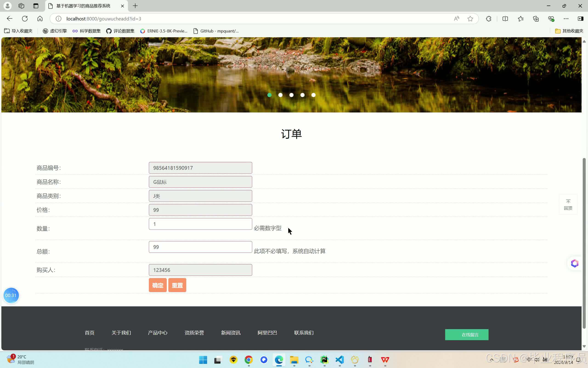The width and height of the screenshot is (588, 368).
Task: Show hidden system tray icons chevron
Action: click(492, 359)
